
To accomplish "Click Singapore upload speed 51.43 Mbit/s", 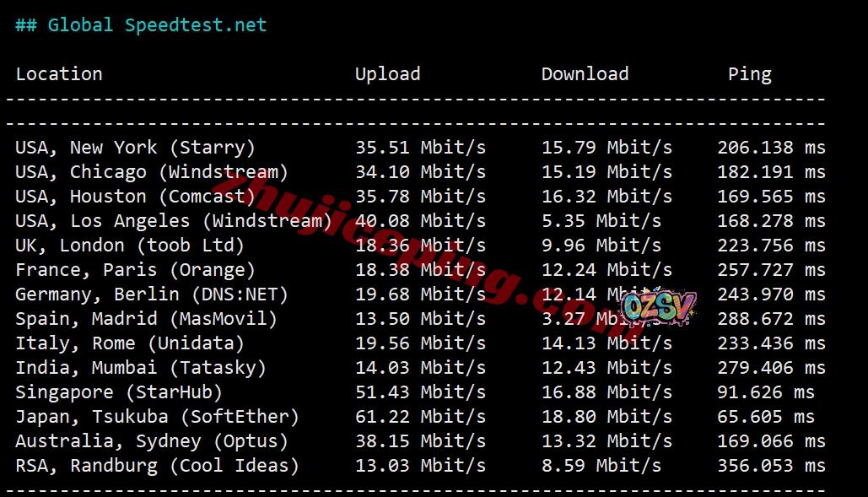I will [x=420, y=392].
